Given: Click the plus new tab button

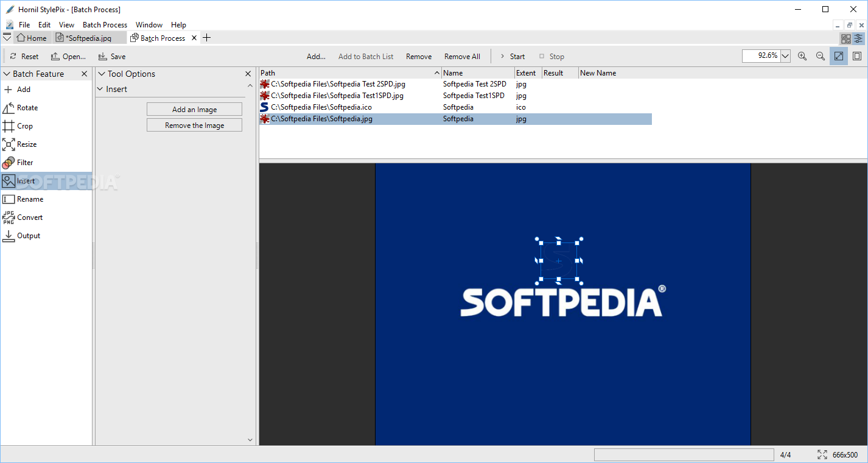Looking at the screenshot, I should (206, 38).
